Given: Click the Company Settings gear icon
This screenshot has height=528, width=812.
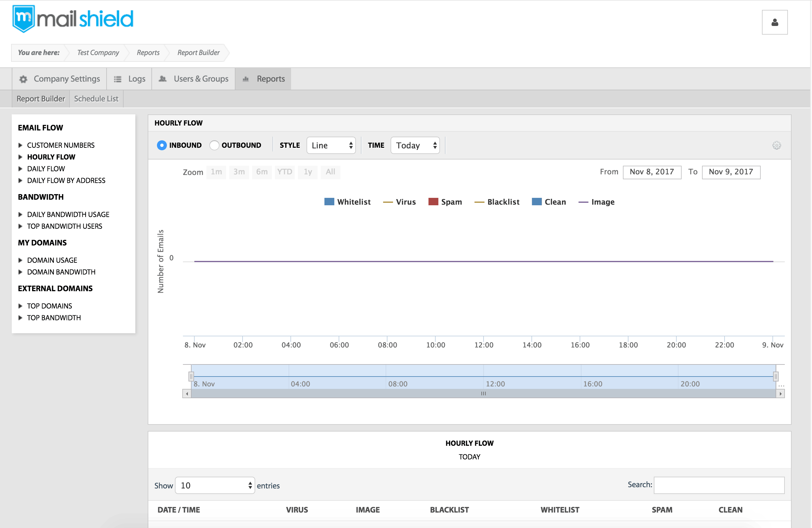Looking at the screenshot, I should (23, 79).
